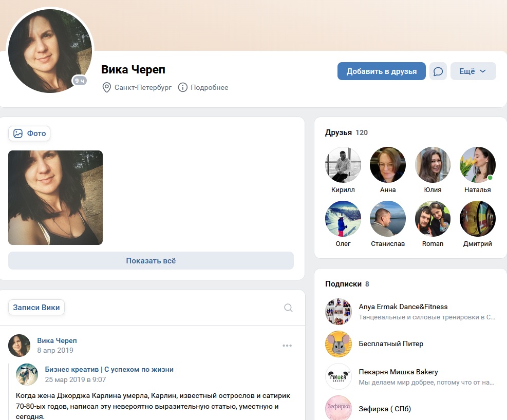
Task: Open friend Наталья's profile picture
Action: point(478,165)
